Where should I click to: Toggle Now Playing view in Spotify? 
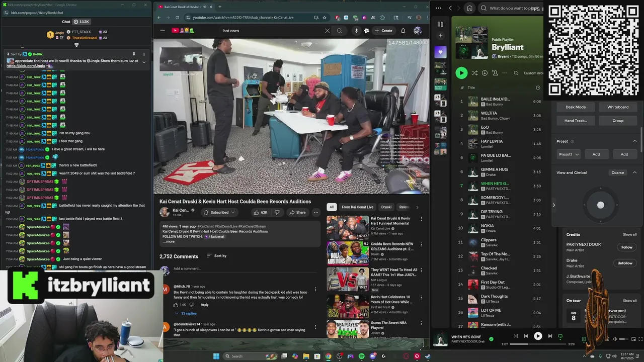(584, 339)
